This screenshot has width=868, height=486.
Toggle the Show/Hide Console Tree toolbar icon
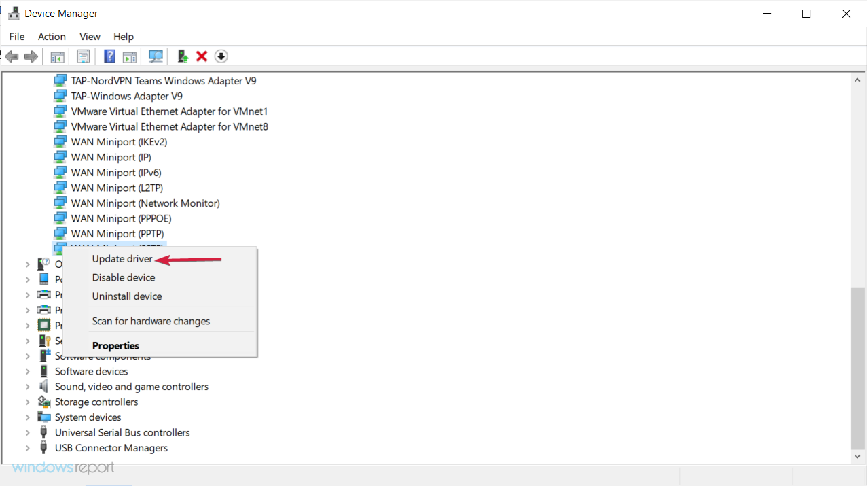coord(57,56)
